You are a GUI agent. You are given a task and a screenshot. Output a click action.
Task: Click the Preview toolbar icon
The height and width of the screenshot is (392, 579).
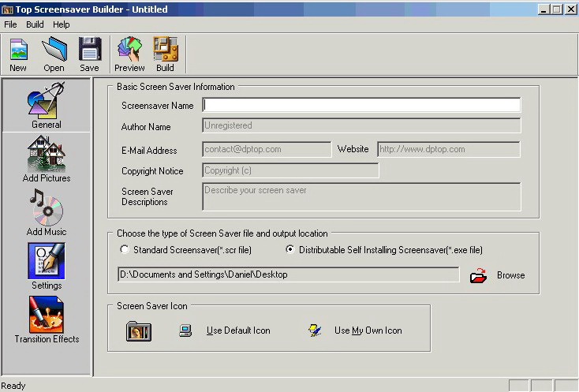[129, 49]
